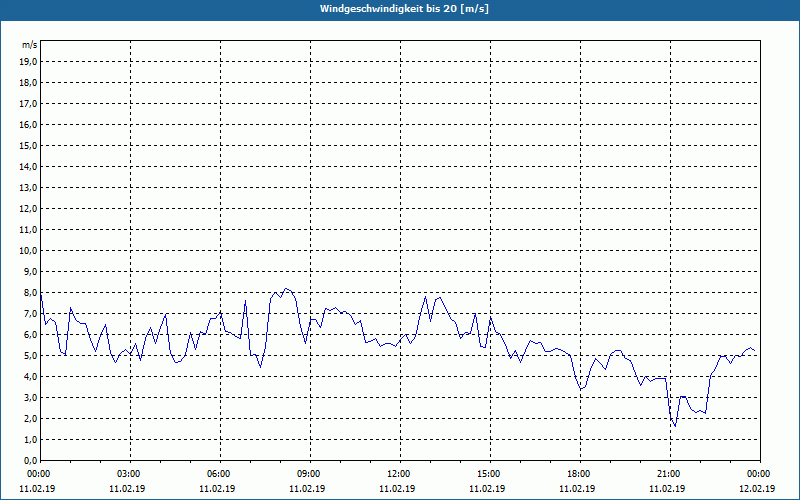
Task: Select the '3,0' y-axis label
Action: click(30, 397)
